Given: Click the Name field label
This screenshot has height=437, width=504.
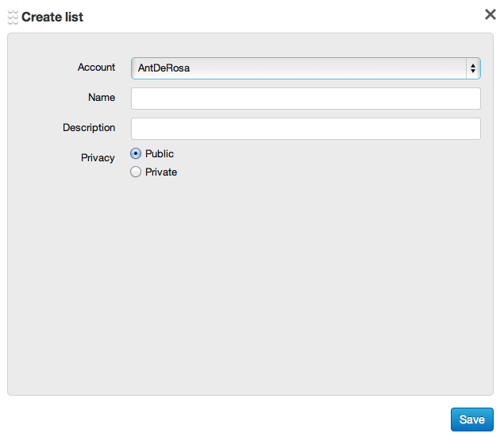Looking at the screenshot, I should click(x=102, y=98).
